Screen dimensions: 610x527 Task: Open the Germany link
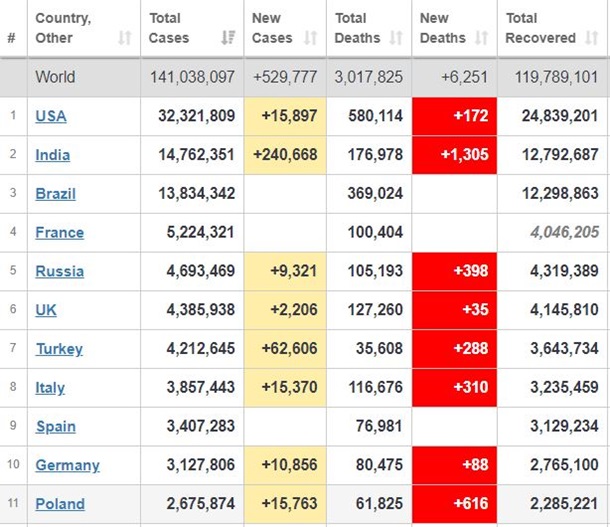[67, 466]
